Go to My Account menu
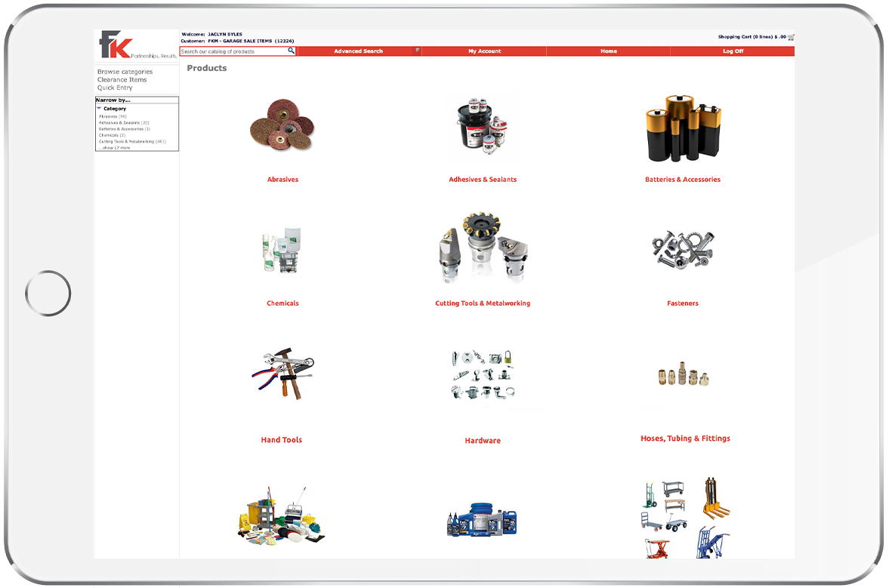This screenshot has height=588, width=889. (484, 51)
